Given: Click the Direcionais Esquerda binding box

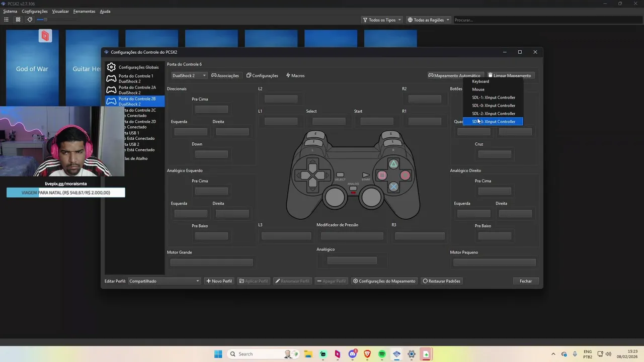Looking at the screenshot, I should [x=191, y=132].
